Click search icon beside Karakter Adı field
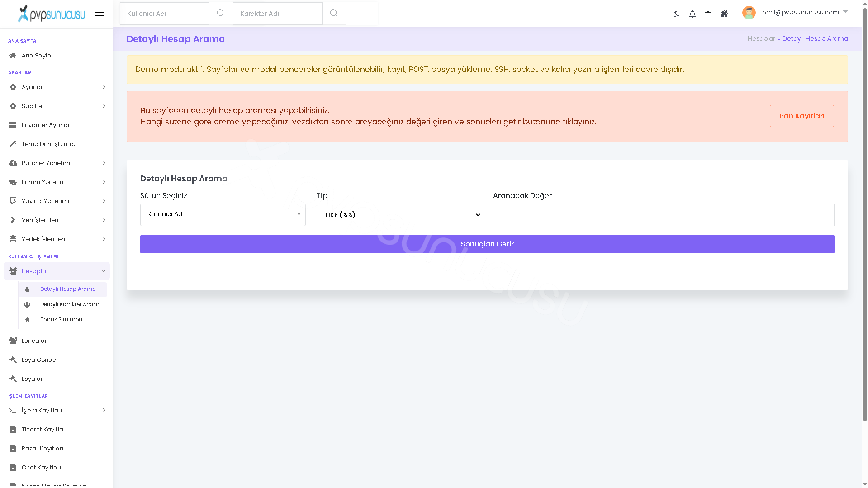Image resolution: width=868 pixels, height=488 pixels. tap(334, 14)
